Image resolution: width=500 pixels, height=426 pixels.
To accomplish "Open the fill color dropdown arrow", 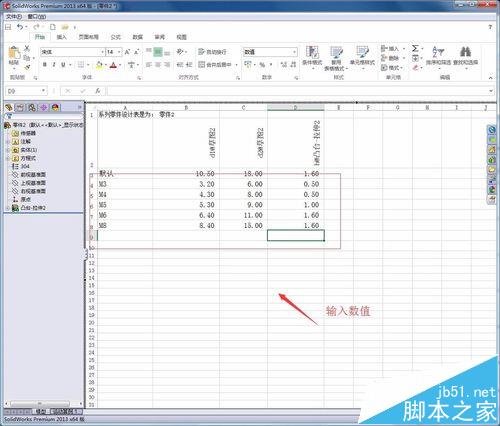I will click(x=106, y=65).
